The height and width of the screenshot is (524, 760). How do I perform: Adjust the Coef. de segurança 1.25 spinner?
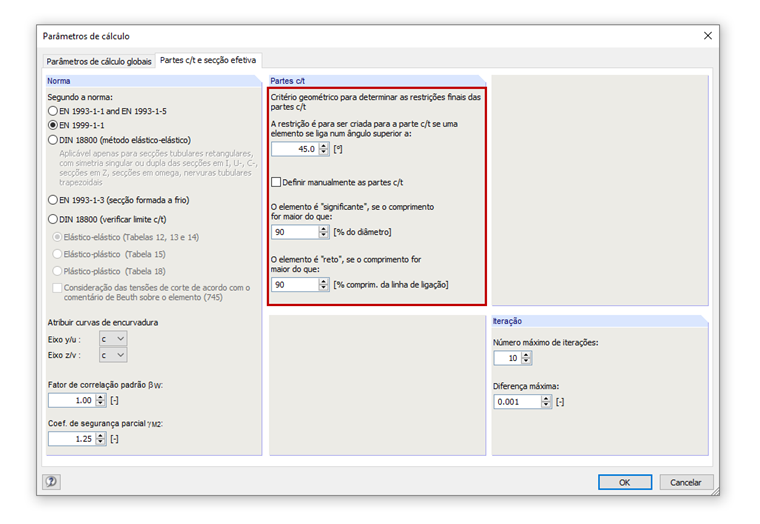tap(100, 439)
